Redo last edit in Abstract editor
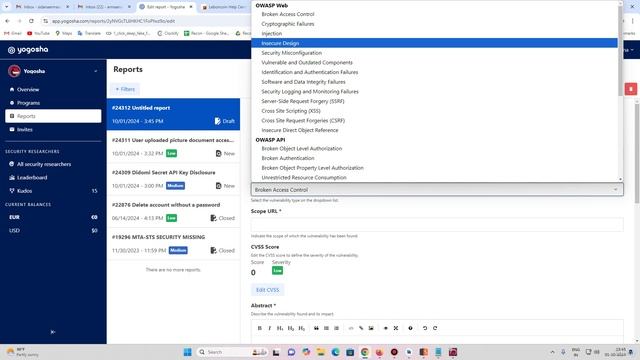Screen dimensions: 640x360 (435, 328)
